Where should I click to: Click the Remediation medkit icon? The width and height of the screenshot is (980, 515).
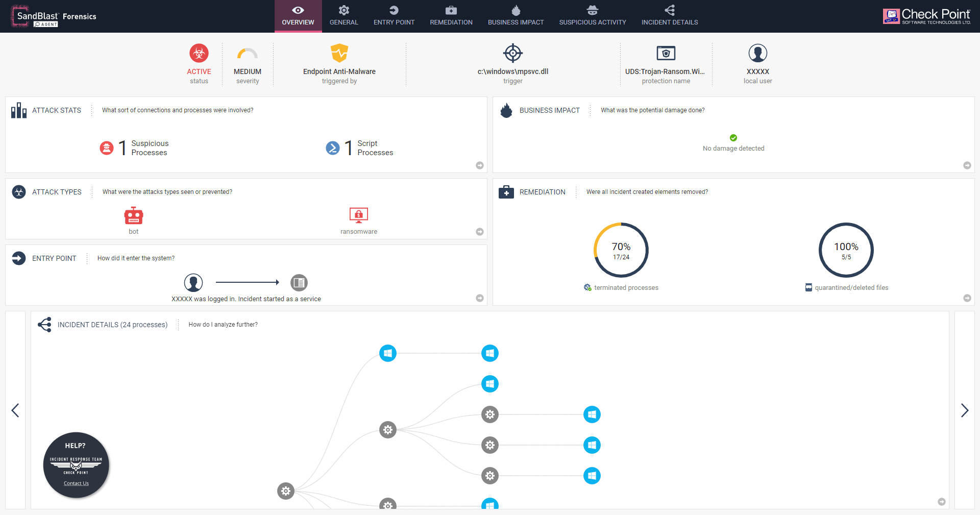506,192
